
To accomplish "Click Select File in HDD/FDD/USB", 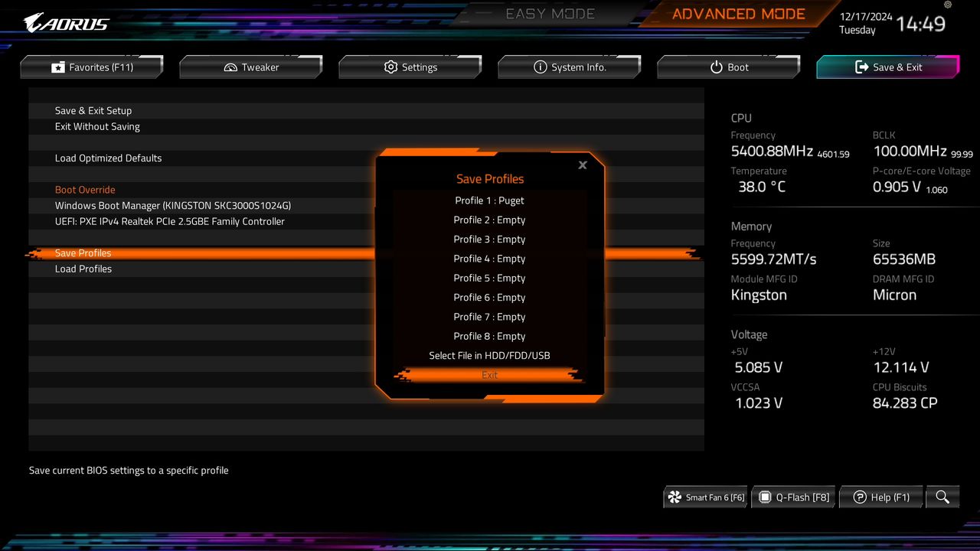I will click(x=490, y=355).
